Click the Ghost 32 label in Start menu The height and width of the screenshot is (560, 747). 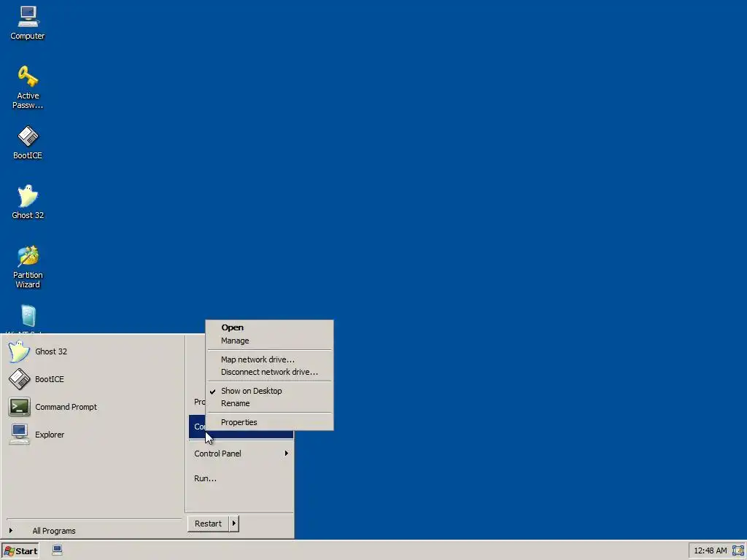click(x=51, y=351)
